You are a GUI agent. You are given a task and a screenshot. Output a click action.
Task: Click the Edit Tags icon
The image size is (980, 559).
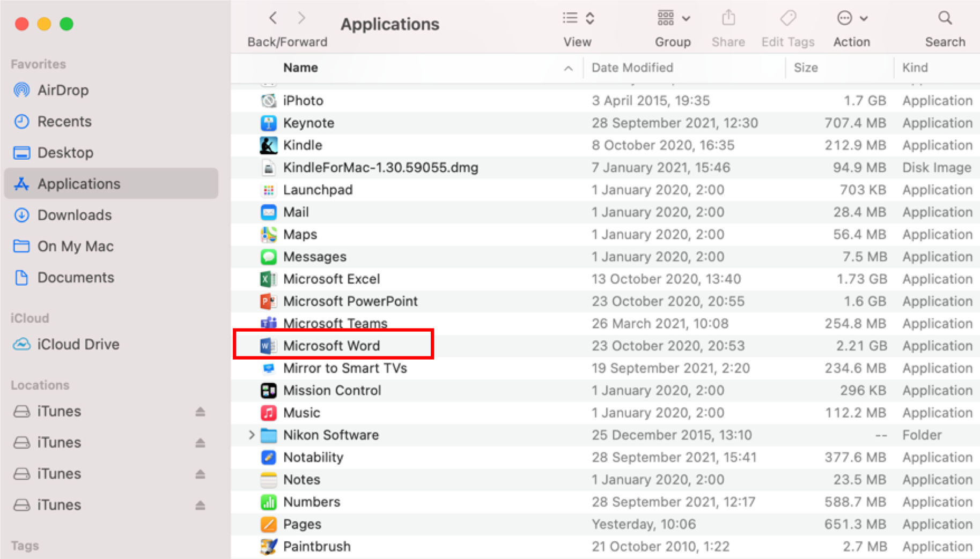pos(787,18)
